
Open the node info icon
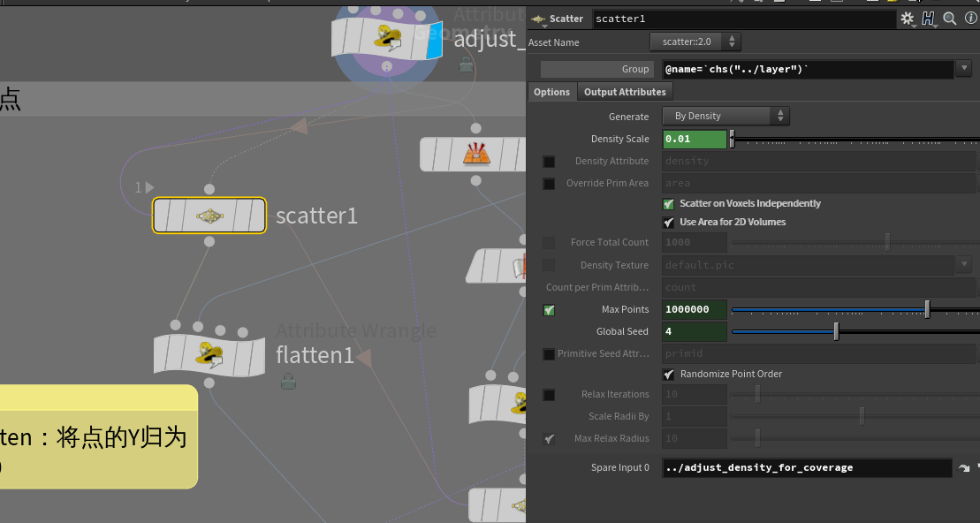[970, 19]
